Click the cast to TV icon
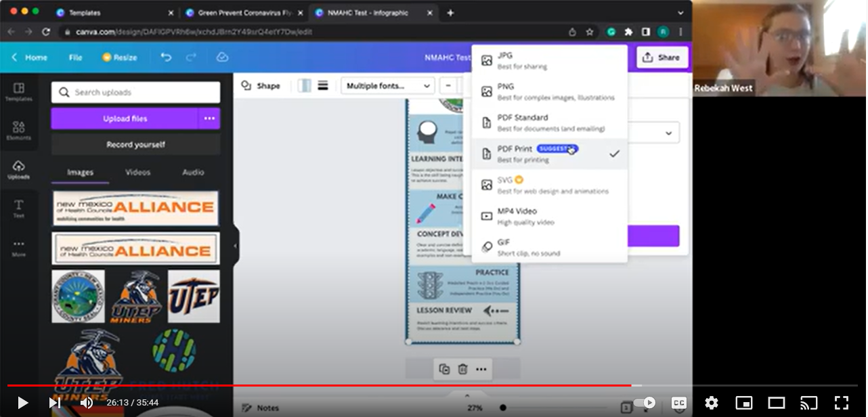 tap(808, 403)
